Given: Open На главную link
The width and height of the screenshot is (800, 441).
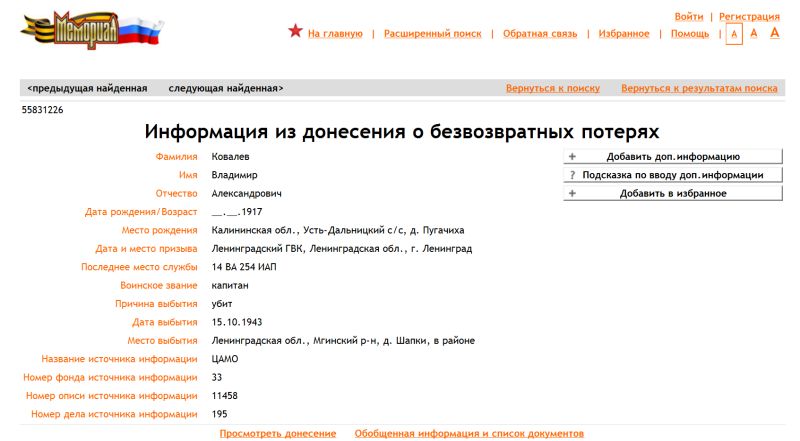Looking at the screenshot, I should [x=335, y=34].
